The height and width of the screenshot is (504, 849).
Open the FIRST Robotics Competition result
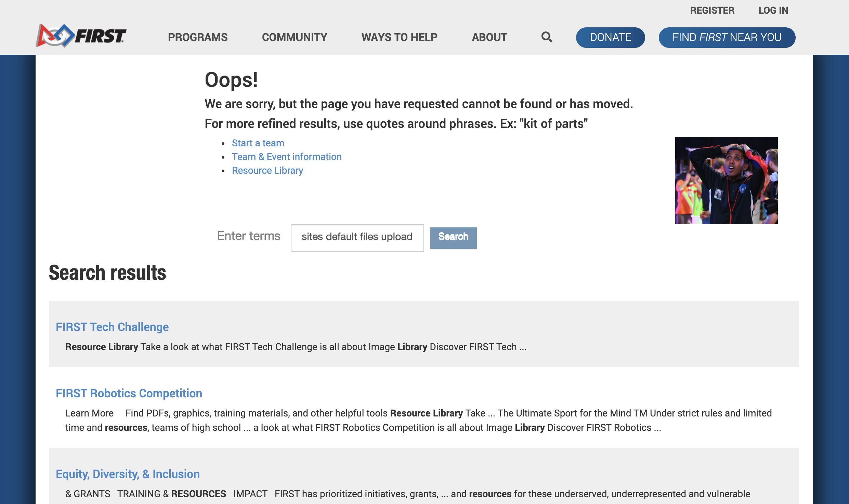129,393
